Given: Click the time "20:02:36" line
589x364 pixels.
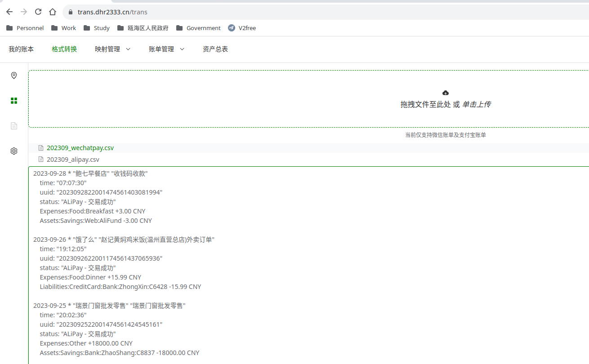Looking at the screenshot, I should (63, 315).
